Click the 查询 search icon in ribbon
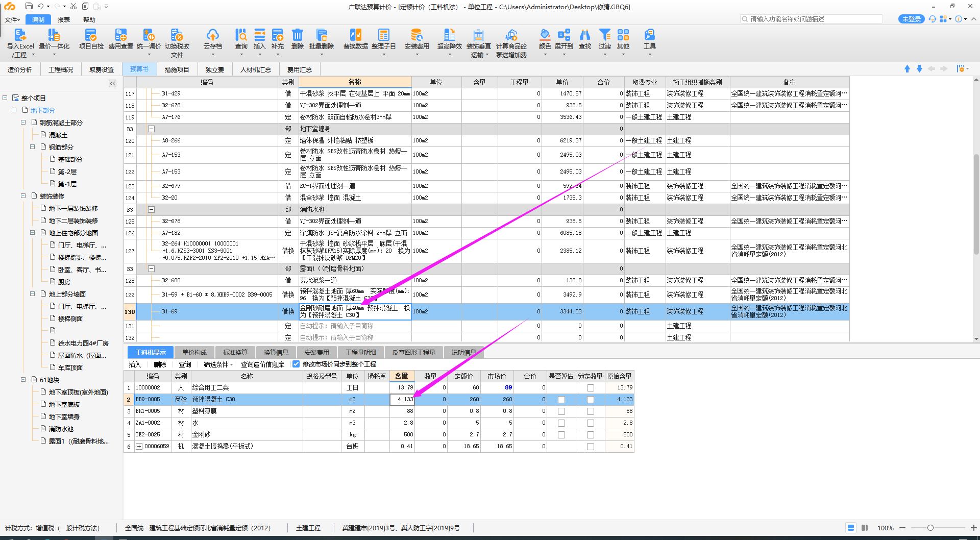 241,35
